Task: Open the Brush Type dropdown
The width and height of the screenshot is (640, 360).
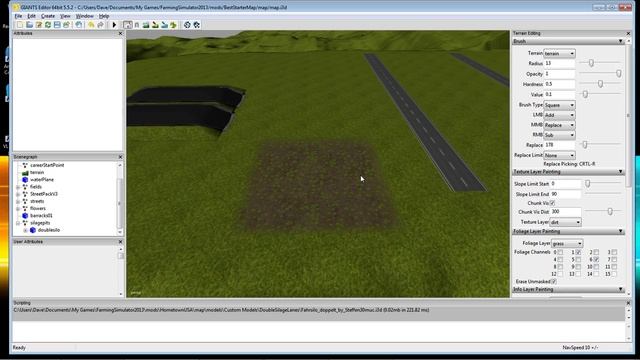Action: tap(559, 105)
